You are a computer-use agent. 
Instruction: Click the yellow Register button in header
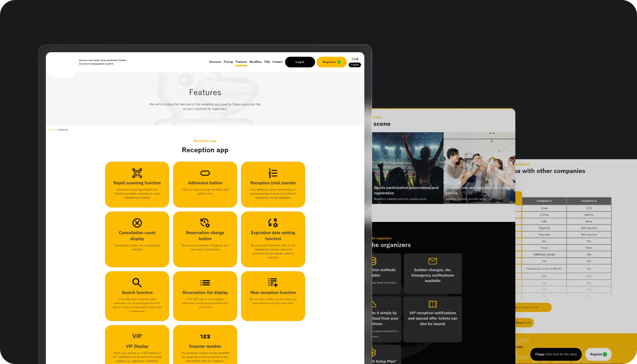331,62
